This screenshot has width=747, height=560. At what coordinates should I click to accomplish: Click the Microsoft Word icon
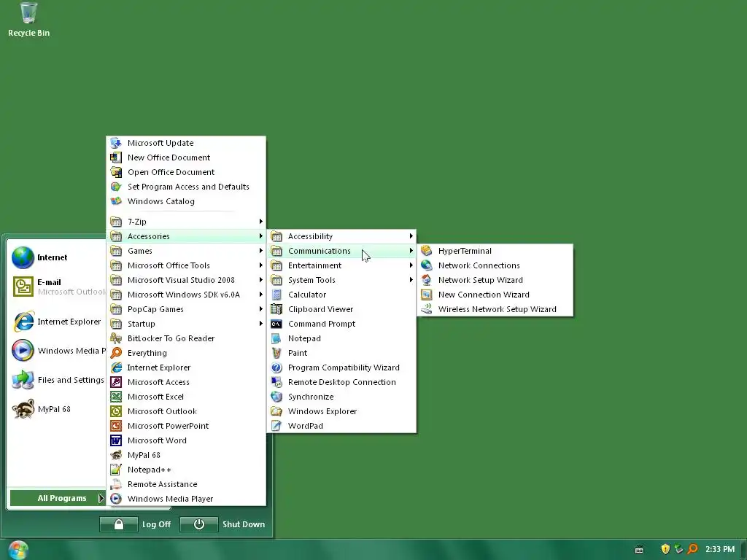tap(116, 440)
